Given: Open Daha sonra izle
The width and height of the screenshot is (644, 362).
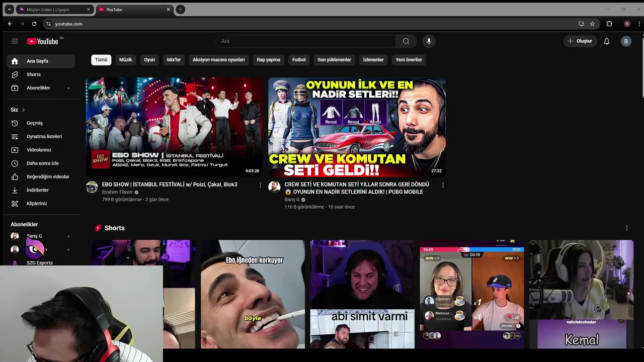Looking at the screenshot, I should pyautogui.click(x=41, y=163).
